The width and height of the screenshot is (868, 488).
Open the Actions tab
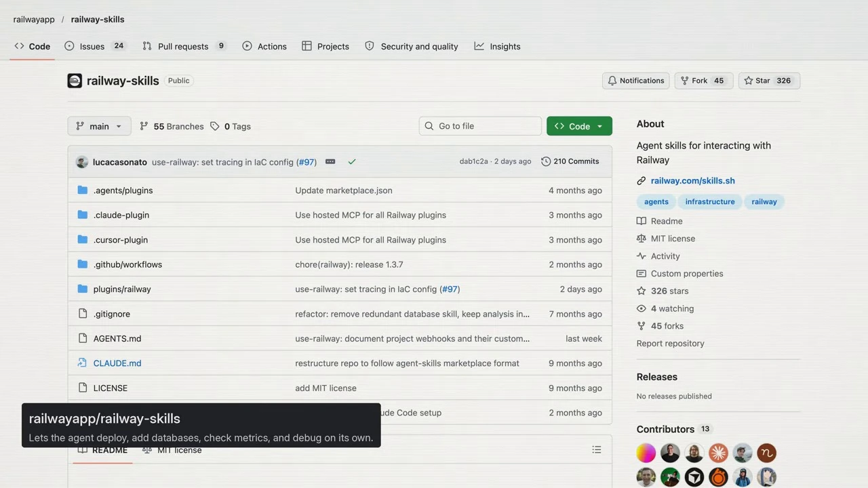[x=264, y=46]
